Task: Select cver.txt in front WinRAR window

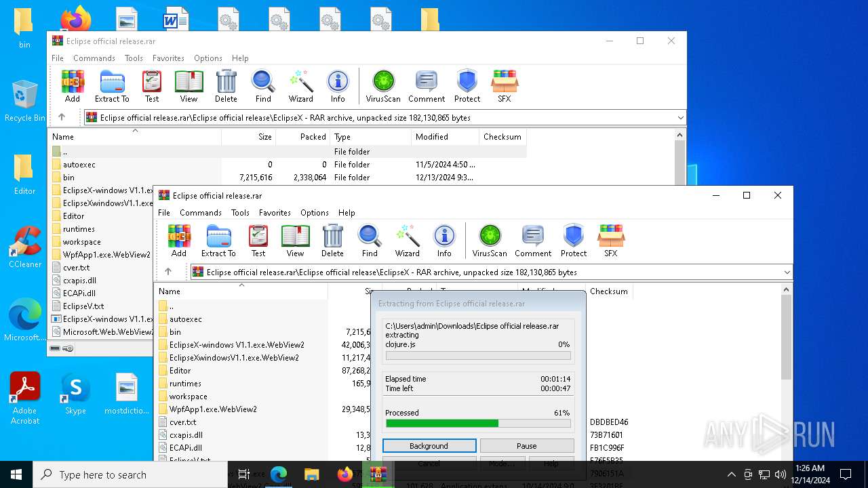Action: (182, 422)
